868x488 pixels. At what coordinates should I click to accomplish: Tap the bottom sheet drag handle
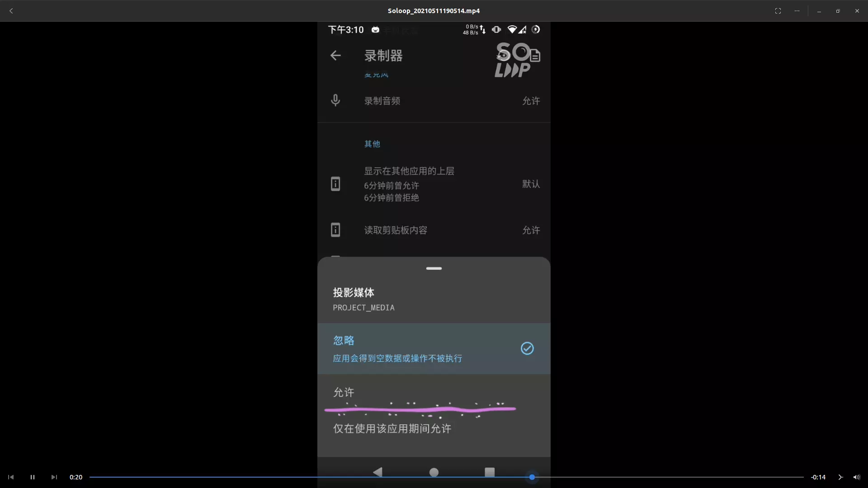click(434, 268)
